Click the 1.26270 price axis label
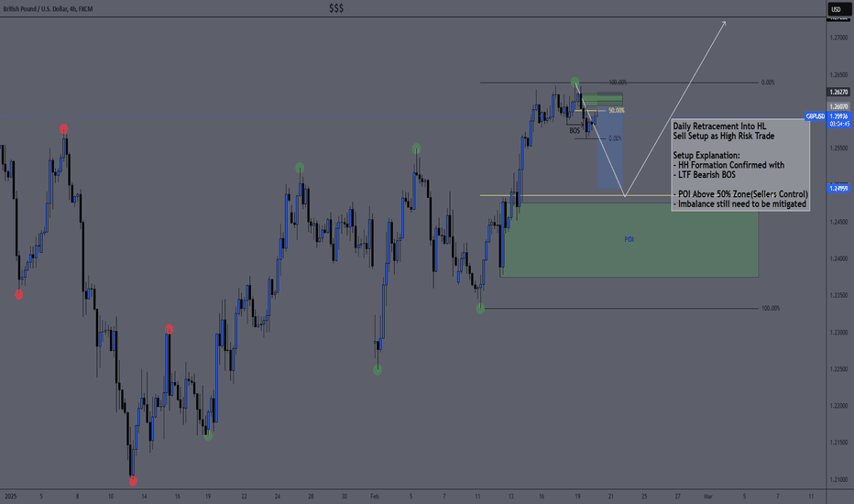 [x=838, y=92]
